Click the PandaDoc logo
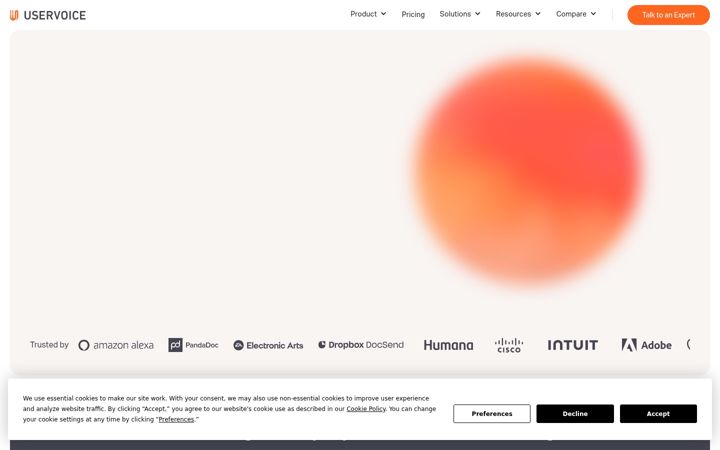The image size is (720, 450). click(193, 345)
